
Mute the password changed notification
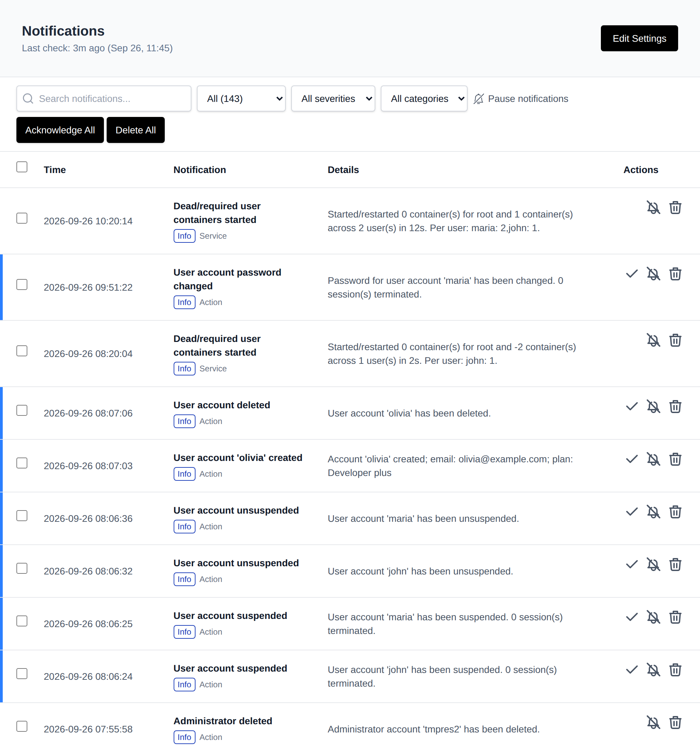653,274
